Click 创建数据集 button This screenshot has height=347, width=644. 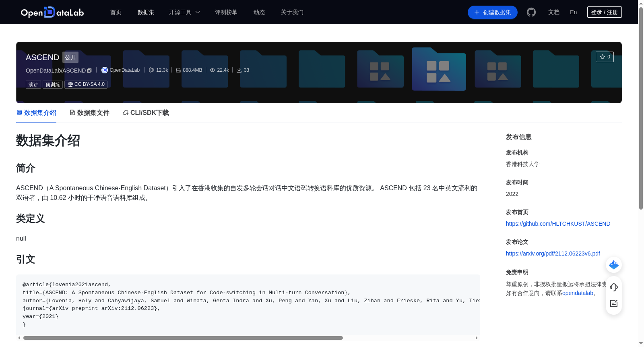(492, 12)
